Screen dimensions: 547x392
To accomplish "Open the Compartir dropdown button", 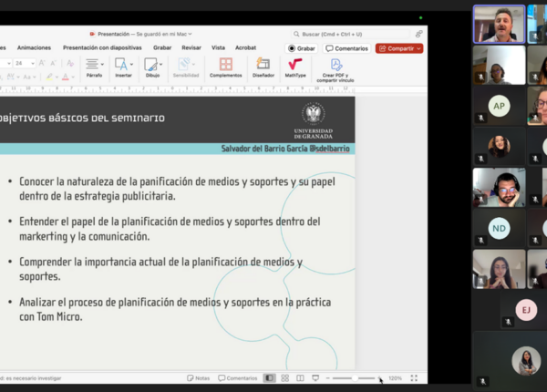I will point(399,48).
